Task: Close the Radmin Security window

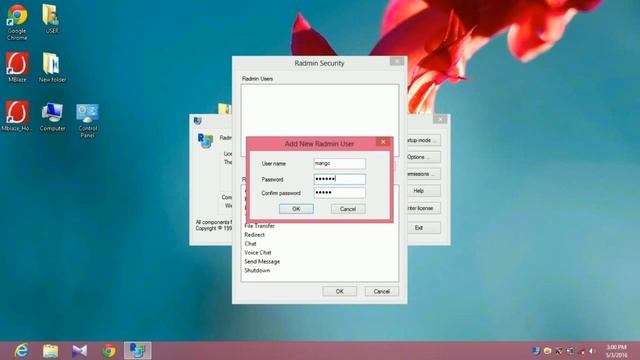Action: (x=397, y=62)
